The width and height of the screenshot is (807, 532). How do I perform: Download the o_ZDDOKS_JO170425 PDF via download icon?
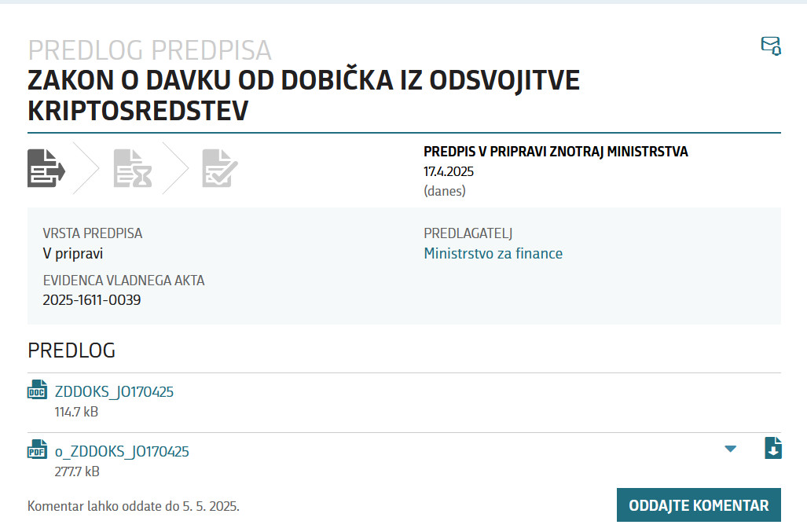(773, 448)
